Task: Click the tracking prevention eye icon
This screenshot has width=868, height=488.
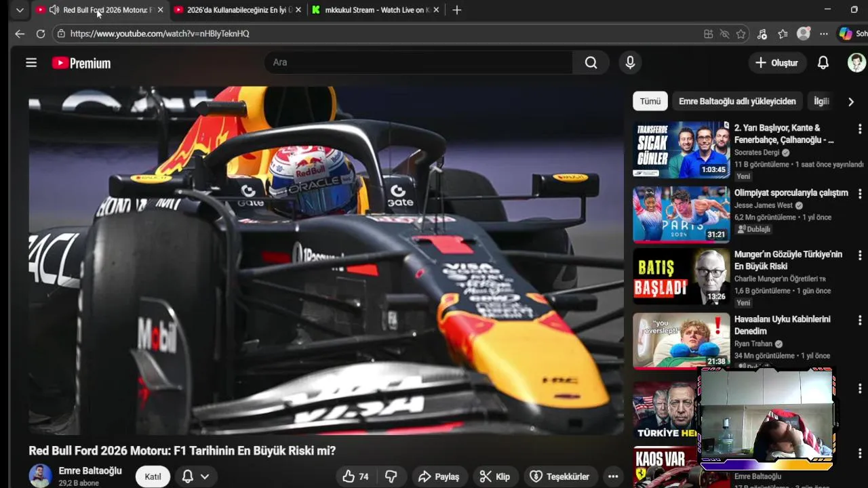Action: [x=724, y=34]
